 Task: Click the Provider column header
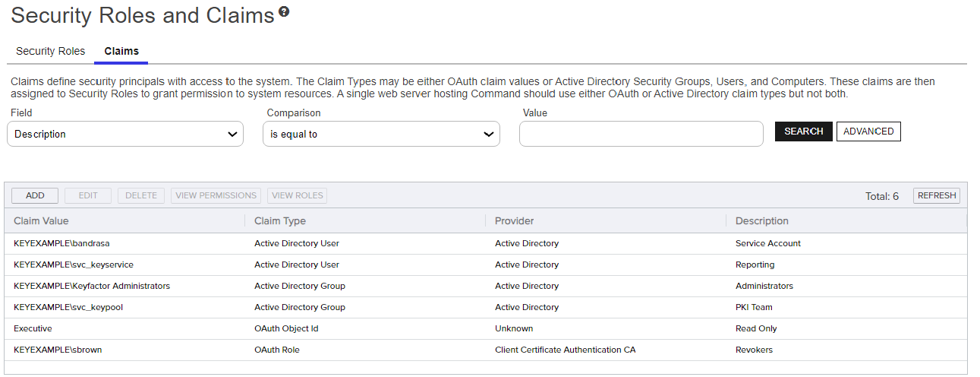coord(515,221)
